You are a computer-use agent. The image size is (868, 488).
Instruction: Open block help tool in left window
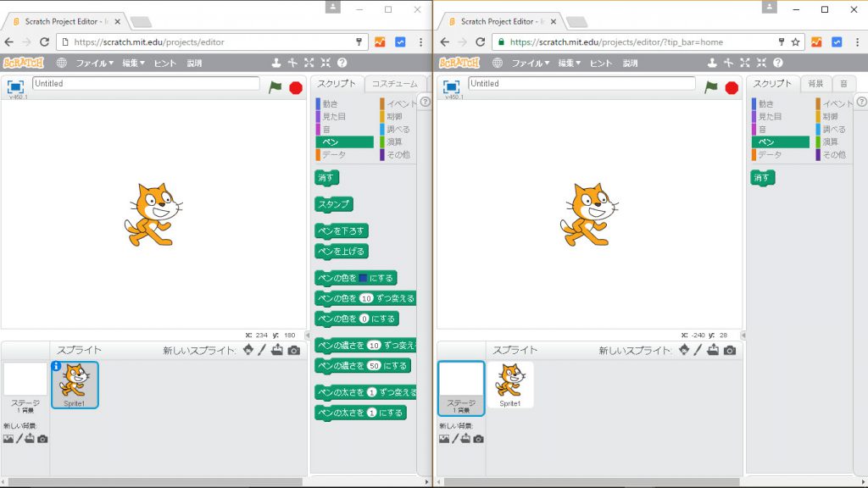342,63
